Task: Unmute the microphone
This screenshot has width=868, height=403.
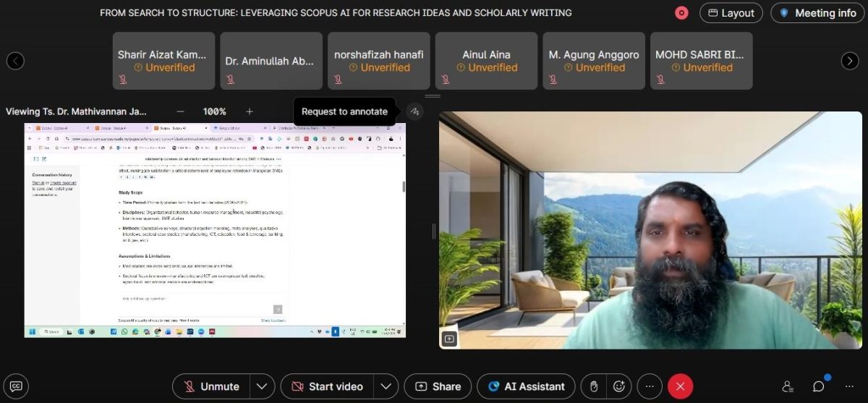Action: tap(211, 386)
